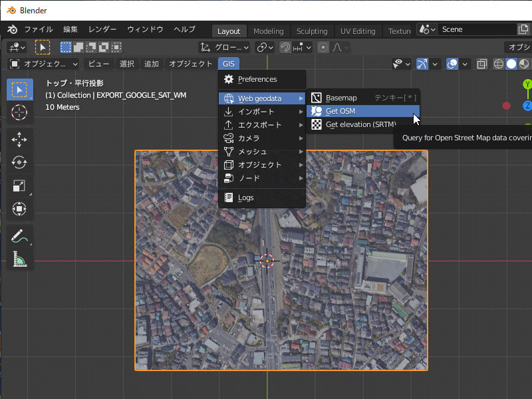Switch to solid viewport shading

(x=511, y=64)
